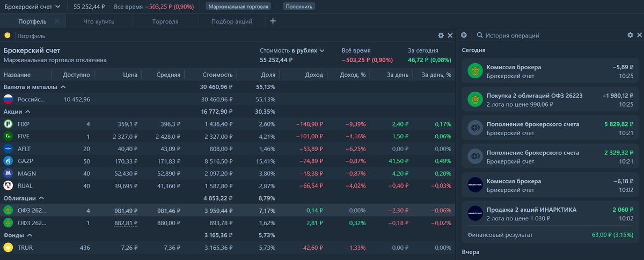The image size is (644, 260).
Task: Open the Подбор акций tab
Action: tap(232, 21)
